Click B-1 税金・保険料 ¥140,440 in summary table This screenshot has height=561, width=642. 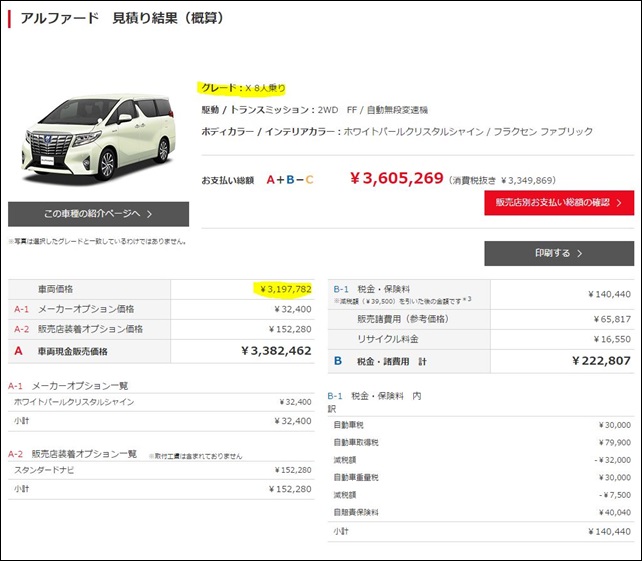[x=609, y=294]
